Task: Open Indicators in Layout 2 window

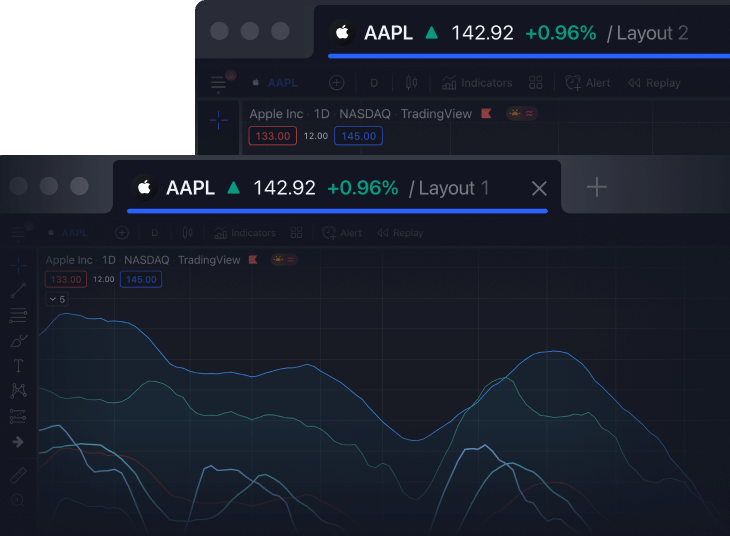Action: [x=477, y=83]
